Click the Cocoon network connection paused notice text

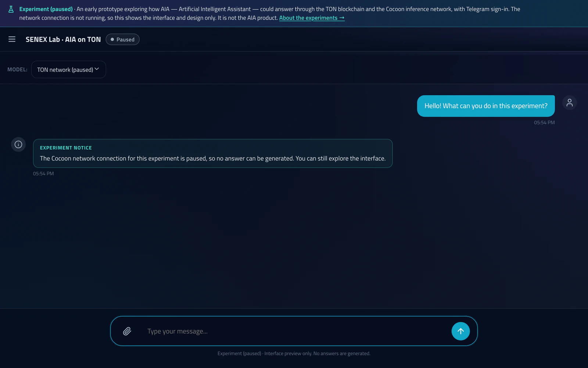(213, 159)
